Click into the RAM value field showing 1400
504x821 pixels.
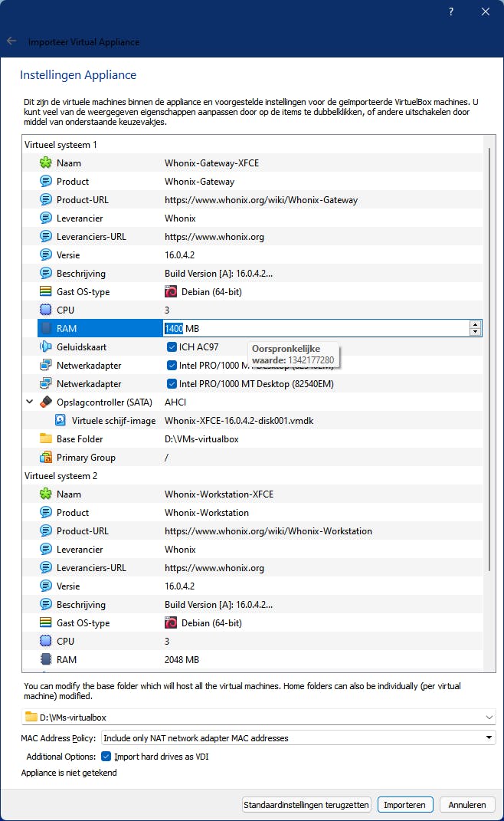point(316,328)
